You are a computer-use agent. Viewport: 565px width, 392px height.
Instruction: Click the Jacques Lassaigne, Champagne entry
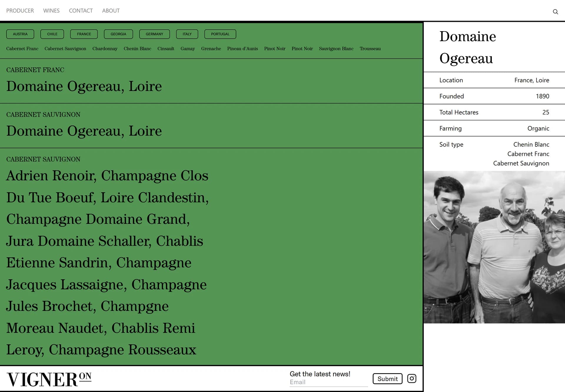(x=106, y=284)
